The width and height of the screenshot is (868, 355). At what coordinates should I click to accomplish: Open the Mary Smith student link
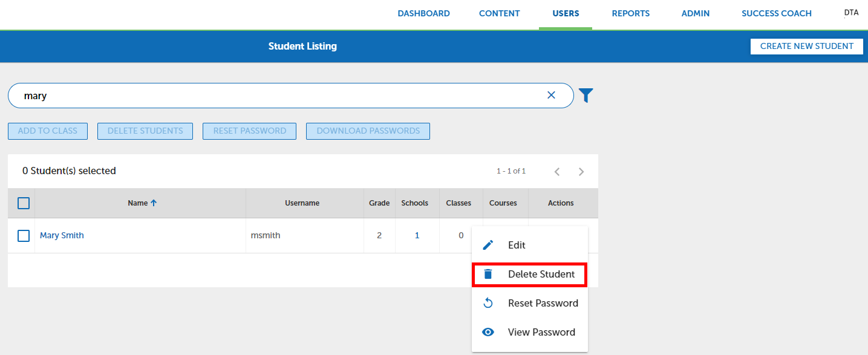coord(62,235)
